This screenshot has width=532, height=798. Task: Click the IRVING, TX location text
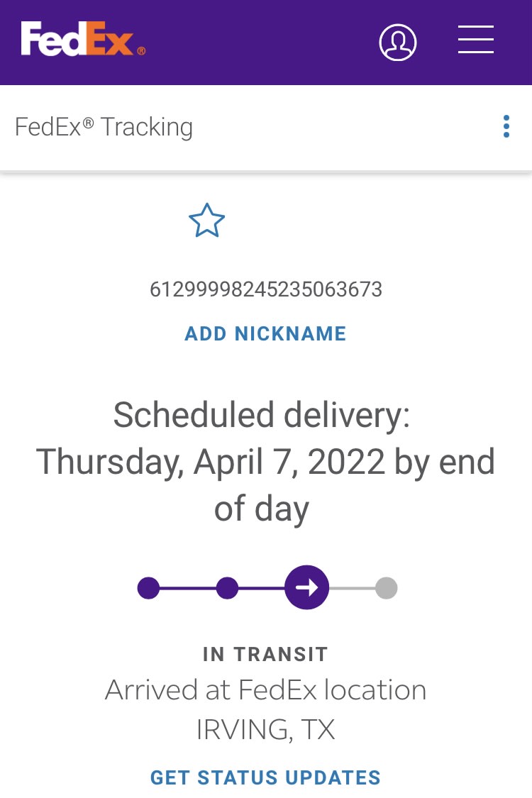pos(265,730)
